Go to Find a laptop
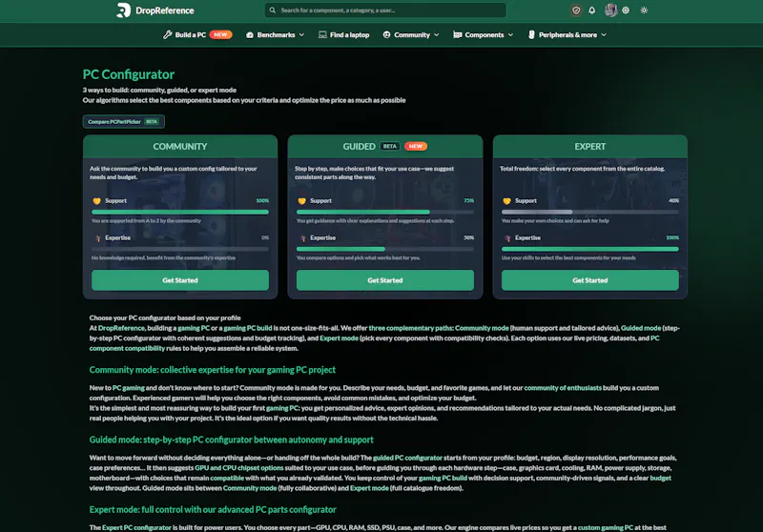This screenshot has height=532, width=763. point(344,35)
